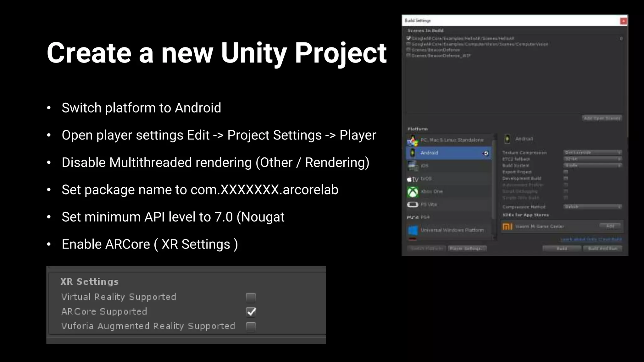Click 'Create a new Unity Project' title
The width and height of the screenshot is (644, 362).
click(x=217, y=53)
